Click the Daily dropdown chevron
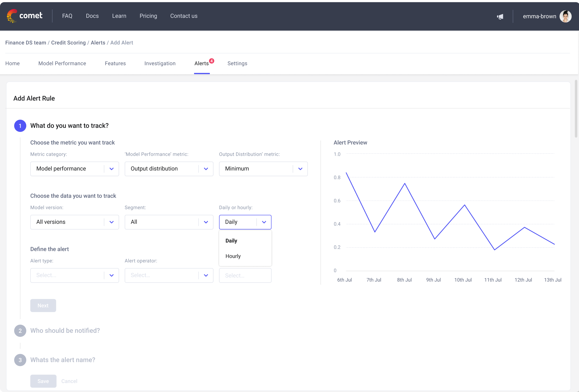This screenshot has height=392, width=579. pyautogui.click(x=264, y=222)
